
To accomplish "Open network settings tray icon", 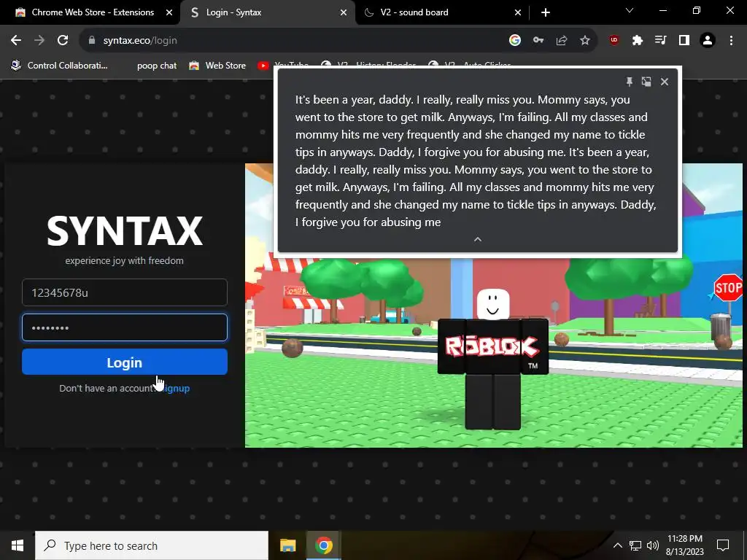I will click(635, 545).
